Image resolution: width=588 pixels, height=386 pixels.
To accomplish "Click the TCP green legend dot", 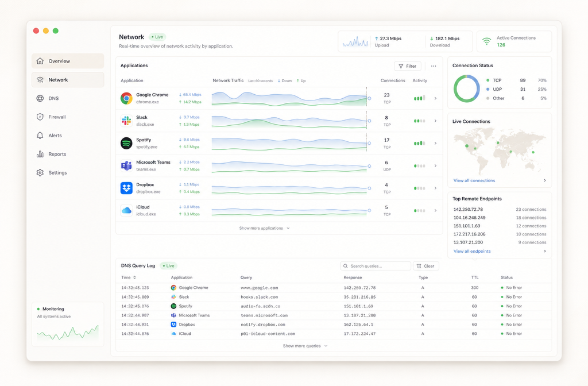I will click(488, 80).
